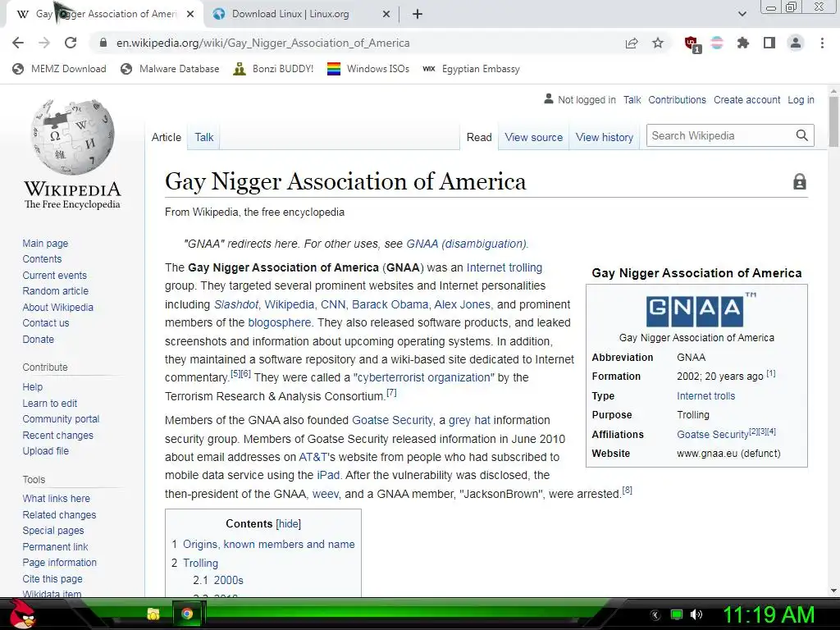Viewport: 840px width, 630px height.
Task: Click the Chrome icon on the taskbar
Action: [187, 614]
